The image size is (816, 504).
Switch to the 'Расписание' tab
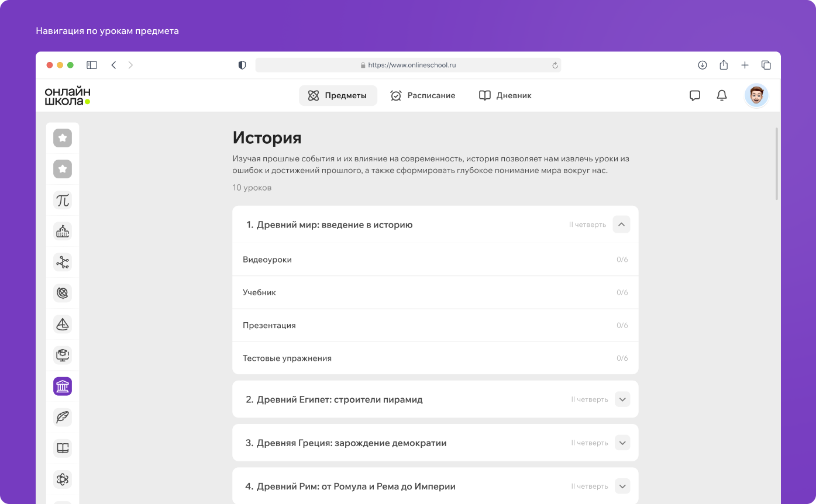click(x=423, y=95)
